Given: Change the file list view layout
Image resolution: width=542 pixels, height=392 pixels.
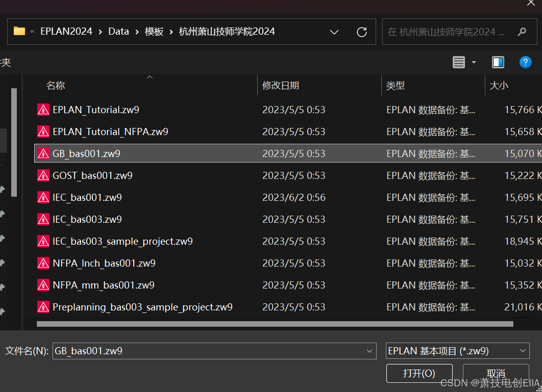Looking at the screenshot, I should click(x=459, y=63).
